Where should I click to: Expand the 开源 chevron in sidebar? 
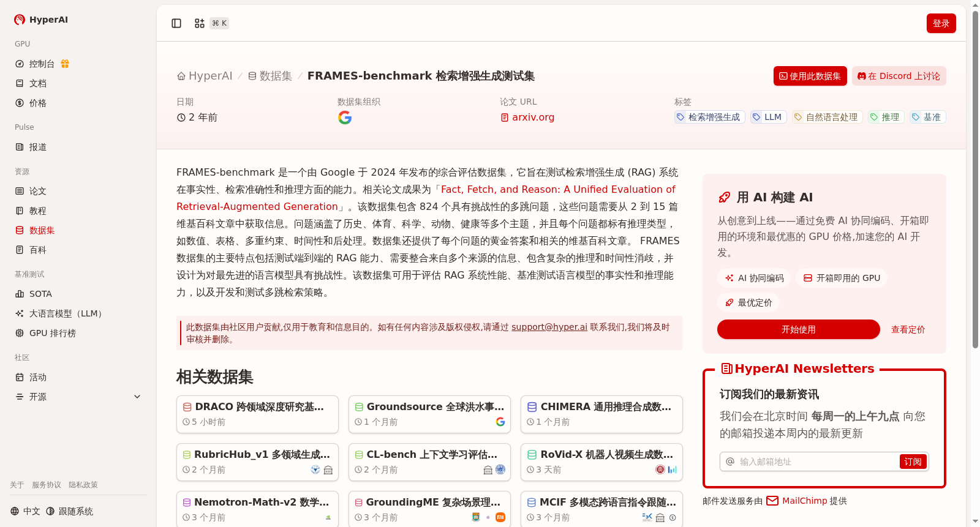point(137,397)
